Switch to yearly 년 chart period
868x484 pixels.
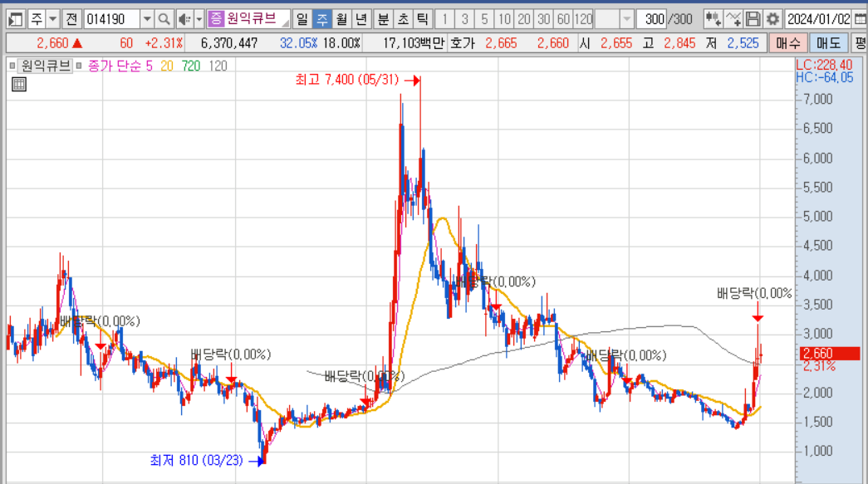(x=361, y=19)
